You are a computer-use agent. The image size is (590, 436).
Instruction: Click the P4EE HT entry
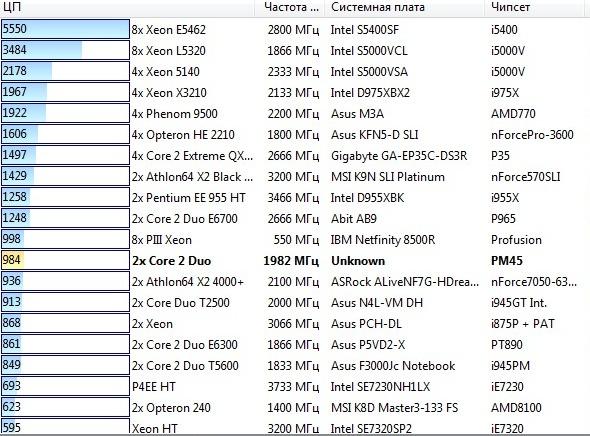154,387
